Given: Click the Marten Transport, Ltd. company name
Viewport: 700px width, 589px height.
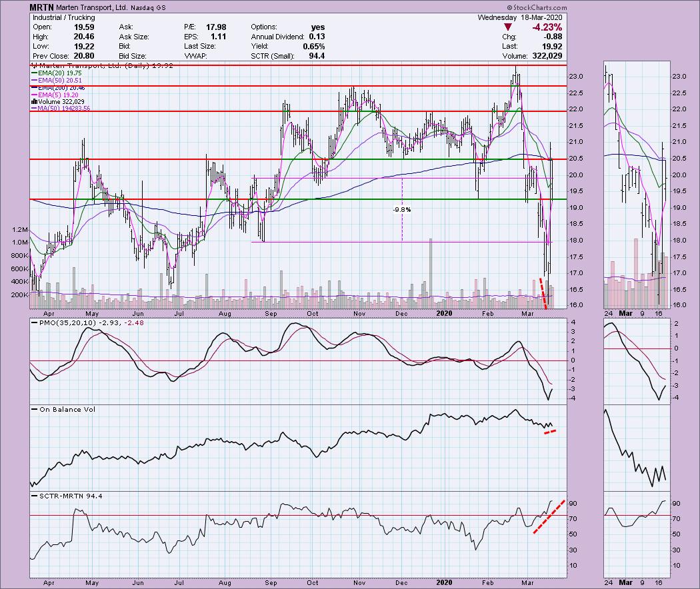Looking at the screenshot, I should (93, 7).
